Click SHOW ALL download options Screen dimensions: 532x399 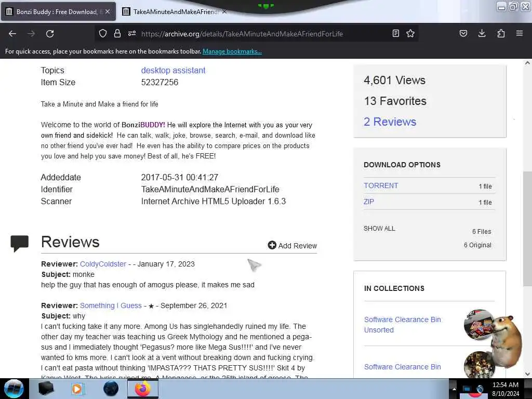379,229
